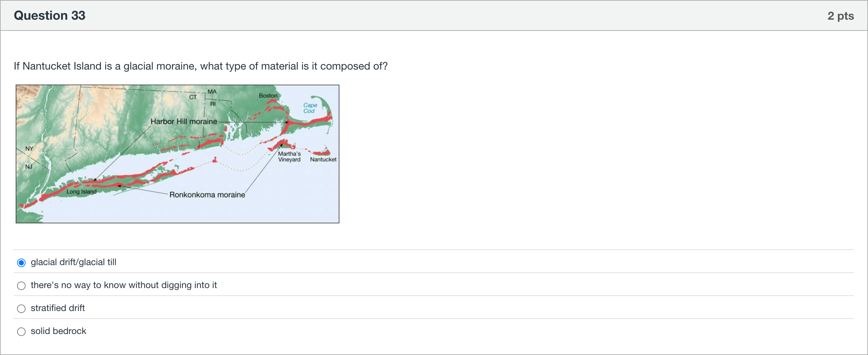The image size is (868, 355).
Task: Click the 'stratified drift' answer text
Action: (58, 308)
